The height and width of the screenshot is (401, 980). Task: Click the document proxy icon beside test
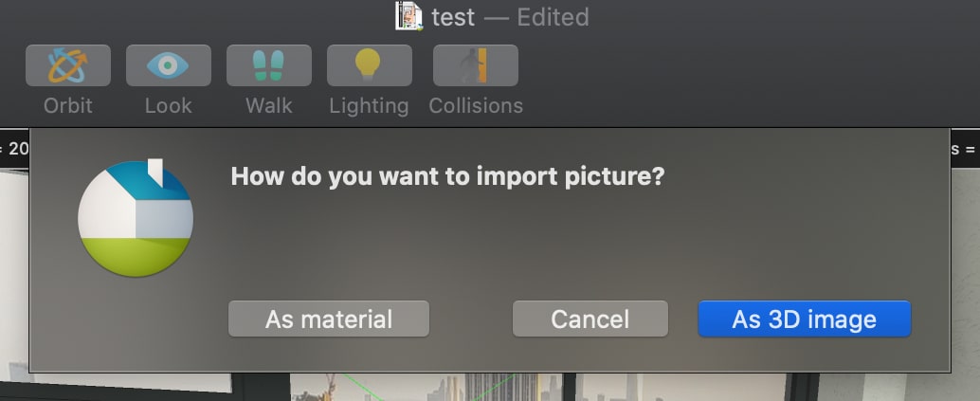408,16
